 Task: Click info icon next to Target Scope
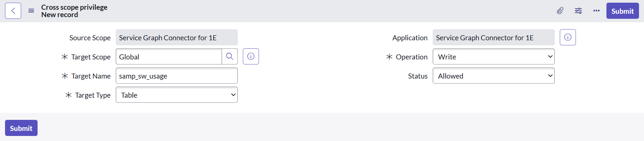(x=251, y=56)
